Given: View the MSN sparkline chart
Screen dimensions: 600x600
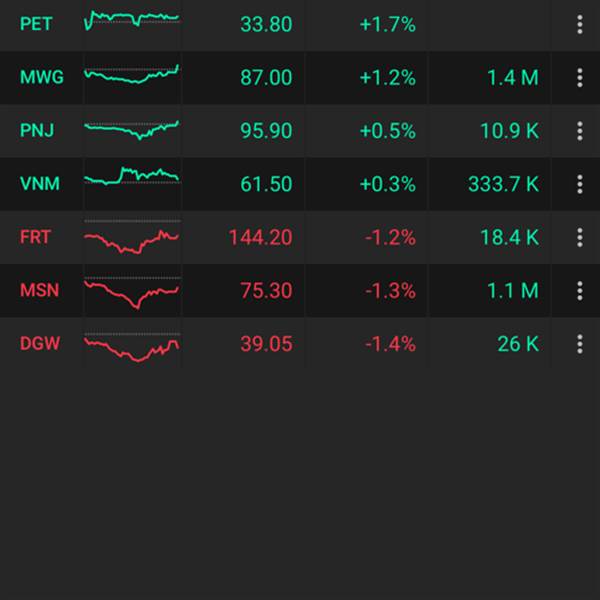Looking at the screenshot, I should [x=132, y=293].
